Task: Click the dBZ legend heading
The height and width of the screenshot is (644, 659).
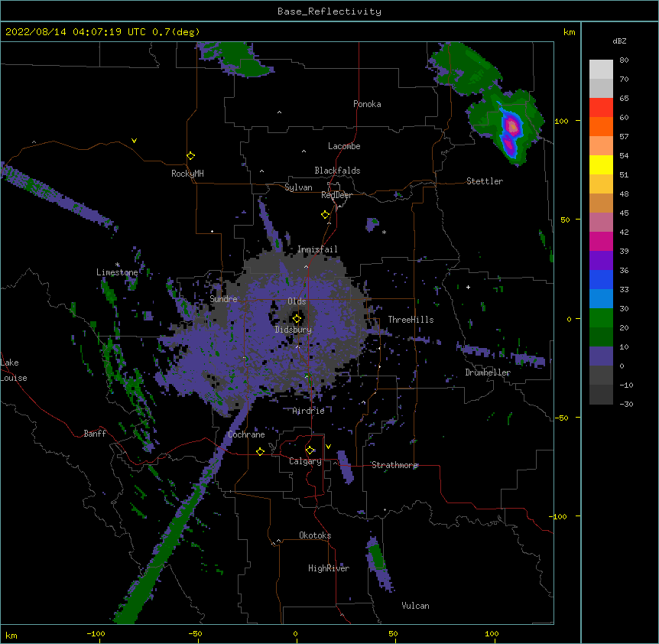Action: pos(619,41)
